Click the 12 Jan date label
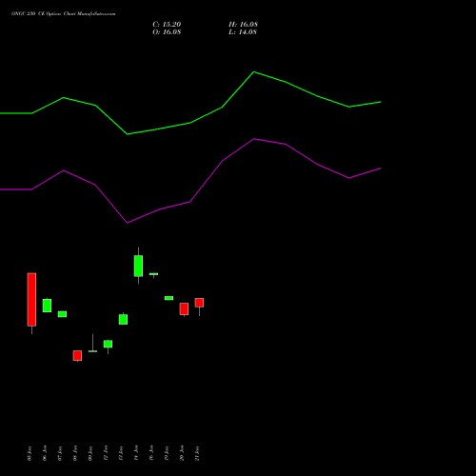The height and width of the screenshot is (476, 476). click(106, 453)
